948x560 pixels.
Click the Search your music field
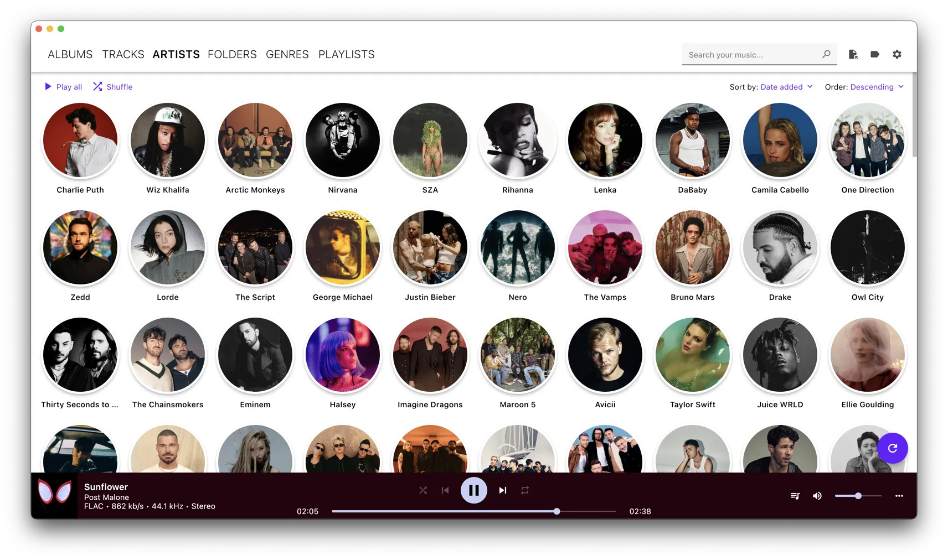(753, 55)
